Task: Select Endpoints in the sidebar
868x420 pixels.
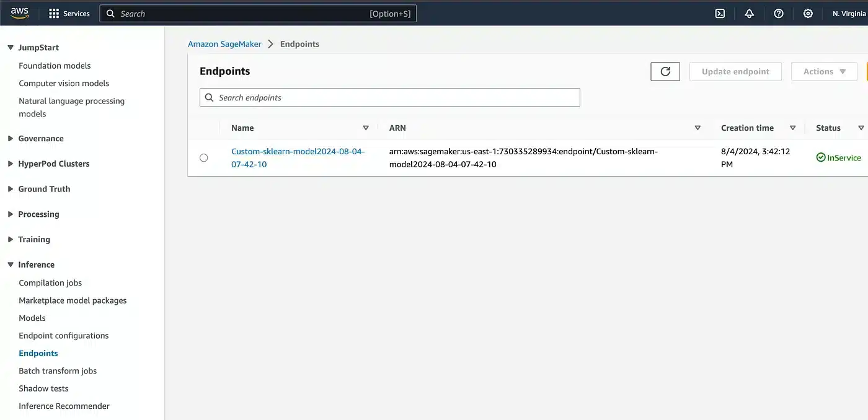Action: click(38, 353)
